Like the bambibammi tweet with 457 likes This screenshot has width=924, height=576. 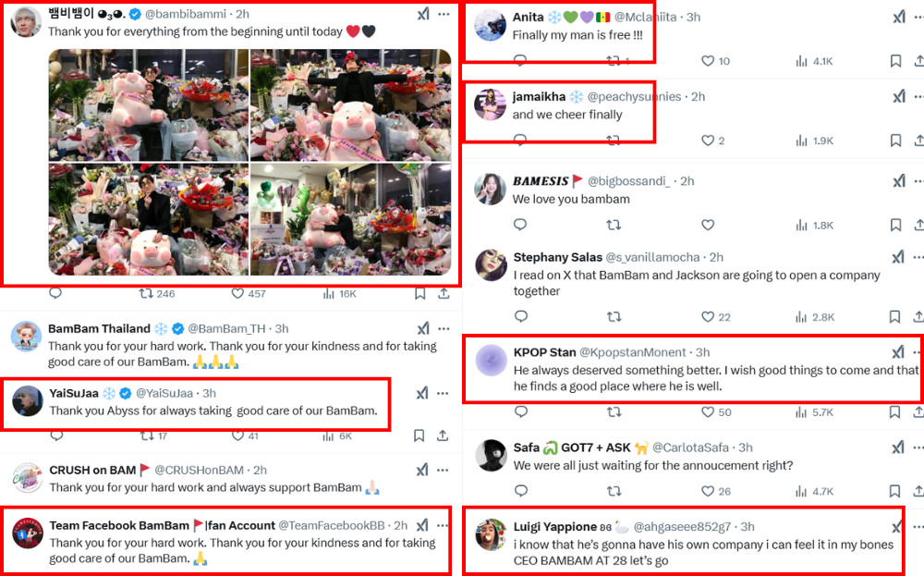click(x=237, y=294)
